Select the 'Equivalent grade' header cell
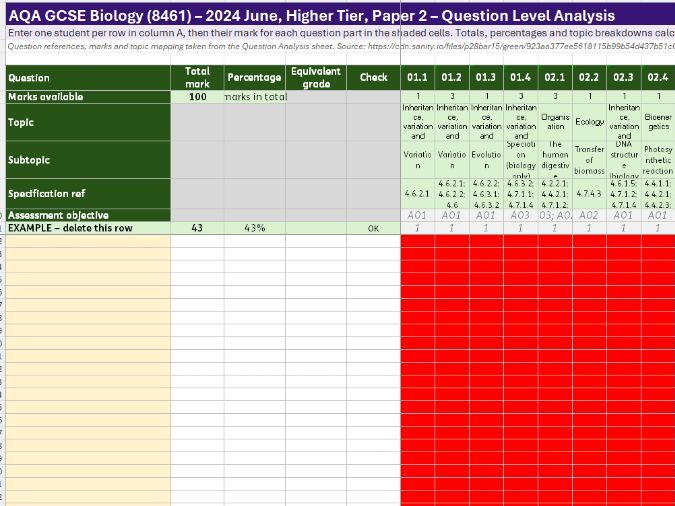The width and height of the screenshot is (675, 506). point(316,78)
